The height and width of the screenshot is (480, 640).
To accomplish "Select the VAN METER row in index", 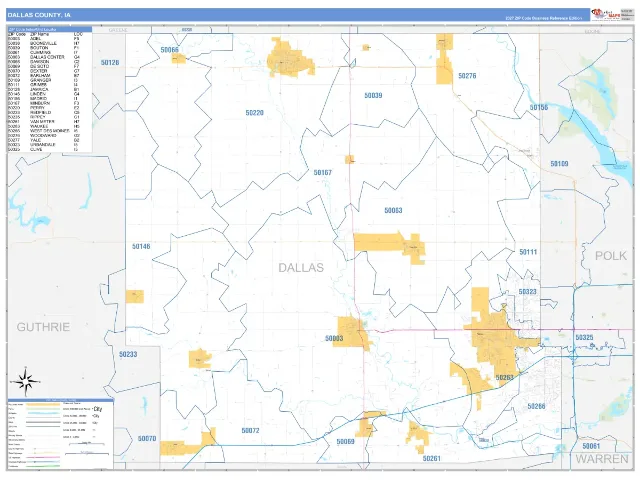I will click(x=44, y=122).
